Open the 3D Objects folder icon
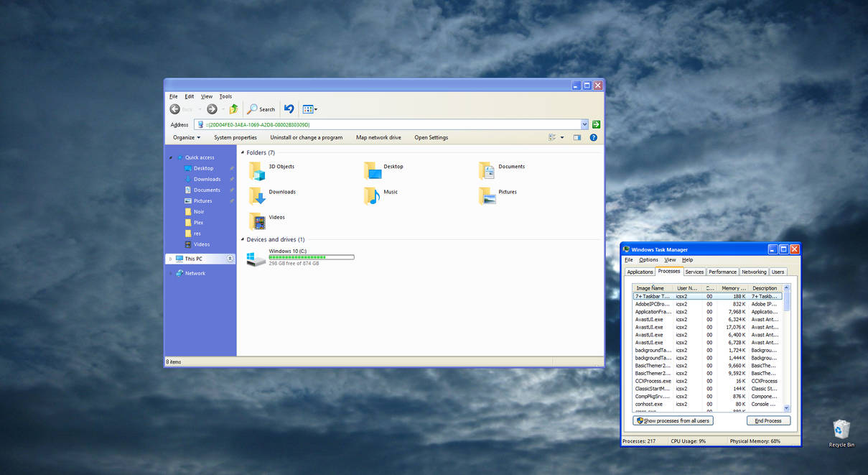The width and height of the screenshot is (868, 475). tap(257, 170)
